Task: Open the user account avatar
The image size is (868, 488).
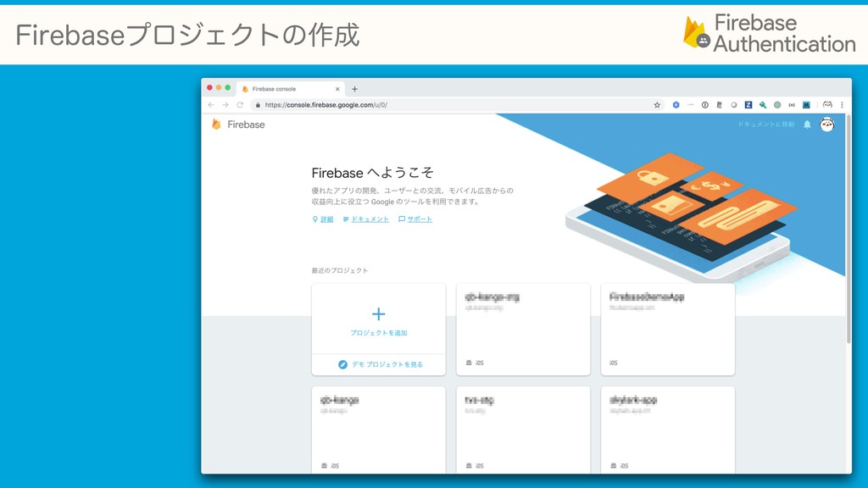Action: [x=827, y=125]
